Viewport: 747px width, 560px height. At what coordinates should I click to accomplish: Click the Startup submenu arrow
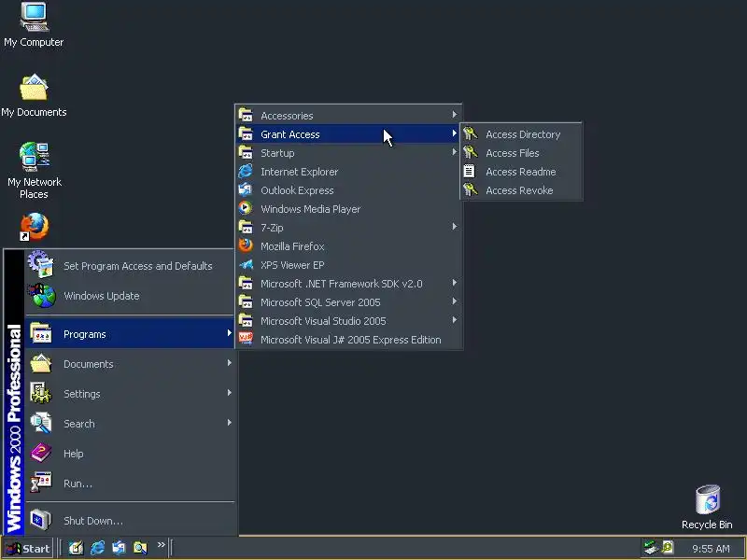pyautogui.click(x=455, y=152)
